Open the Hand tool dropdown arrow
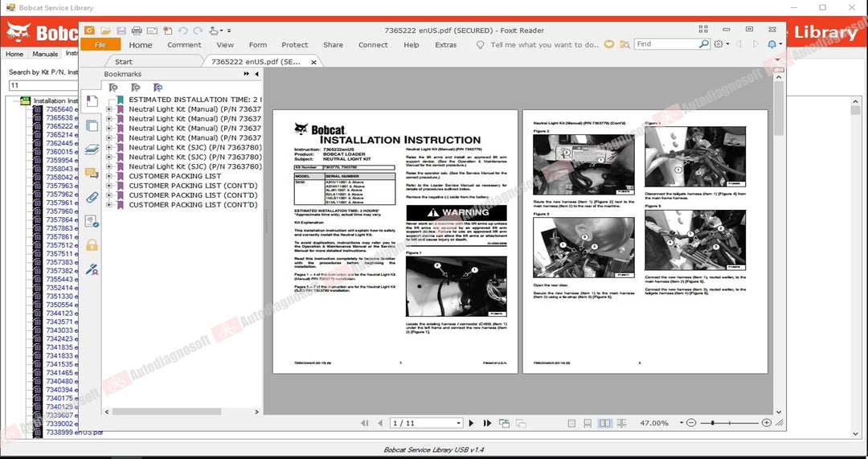868x459 pixels. [222, 31]
